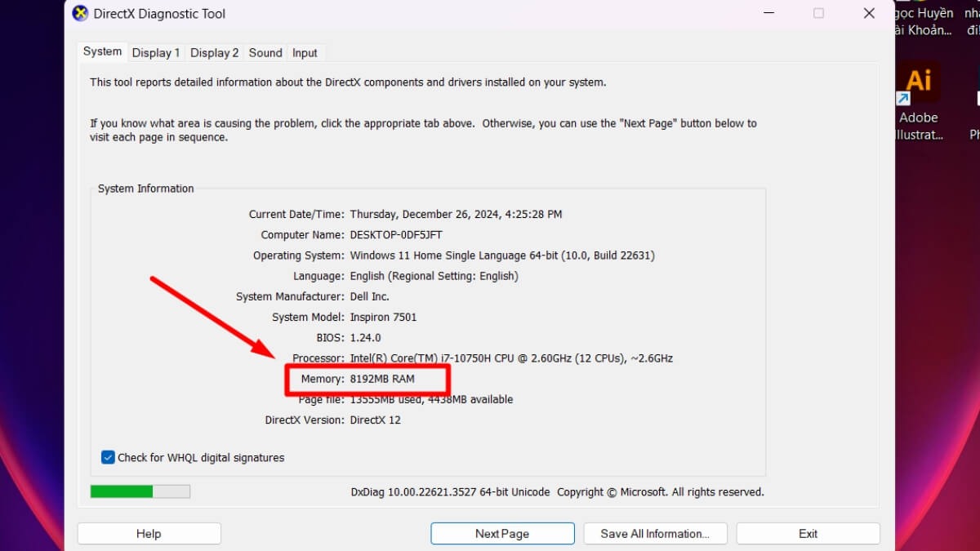Open the Display 1 tab
The height and width of the screenshot is (551, 980).
coord(156,52)
